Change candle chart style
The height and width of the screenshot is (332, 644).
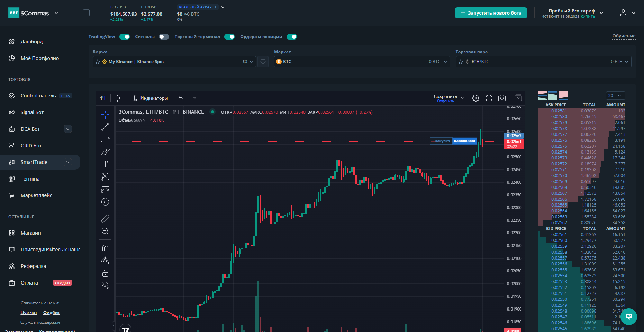coord(119,98)
